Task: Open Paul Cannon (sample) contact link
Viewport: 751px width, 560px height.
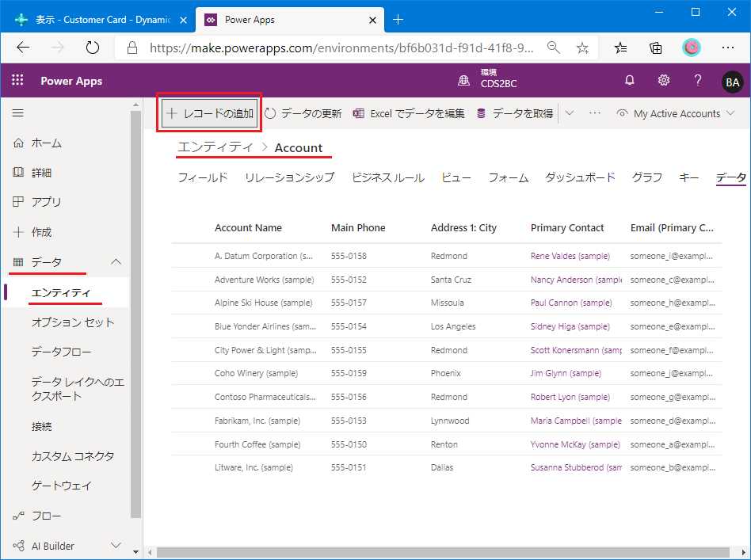Action: [571, 303]
